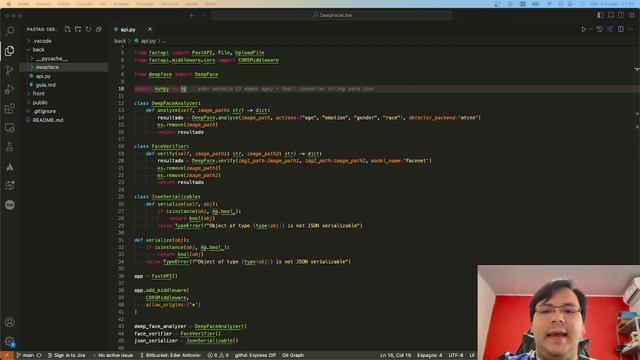640x360 pixels.
Task: Click the Explorer section header PASTAS: DEE...
Action: (42, 29)
